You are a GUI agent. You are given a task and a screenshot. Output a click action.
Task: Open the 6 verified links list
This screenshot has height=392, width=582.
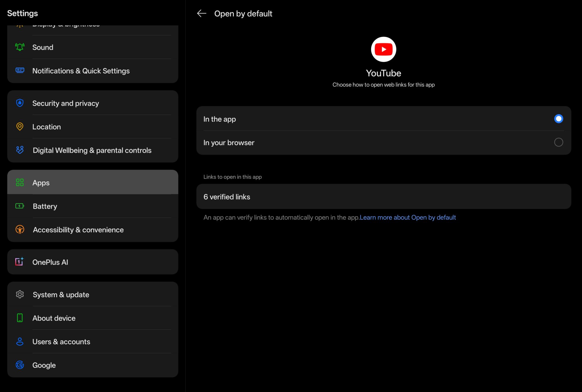(384, 197)
